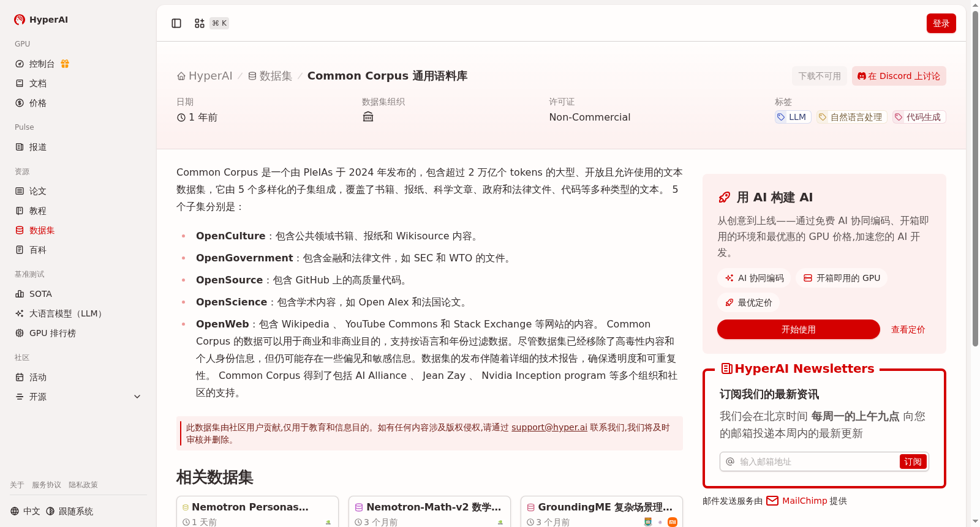
Task: Open the command palette grid icon
Action: pos(200,23)
